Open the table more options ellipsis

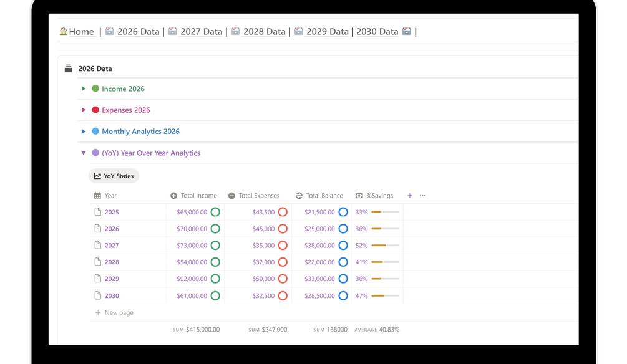click(422, 196)
